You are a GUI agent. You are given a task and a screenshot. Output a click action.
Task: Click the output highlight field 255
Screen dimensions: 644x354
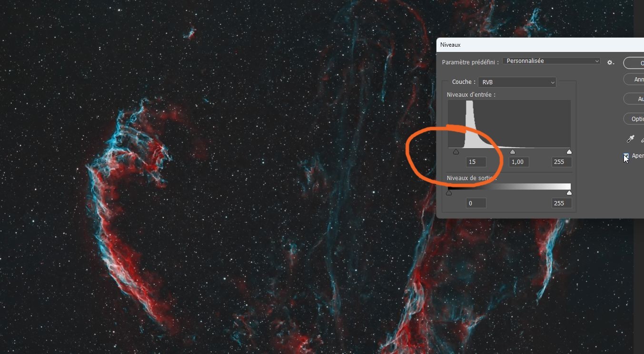(562, 203)
